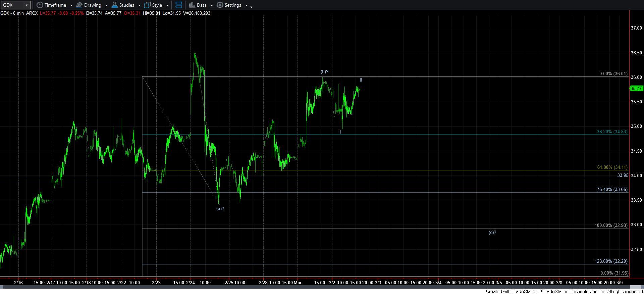Click the 2/16 date on time axis
Screen dimensions: 644x294
point(18,283)
